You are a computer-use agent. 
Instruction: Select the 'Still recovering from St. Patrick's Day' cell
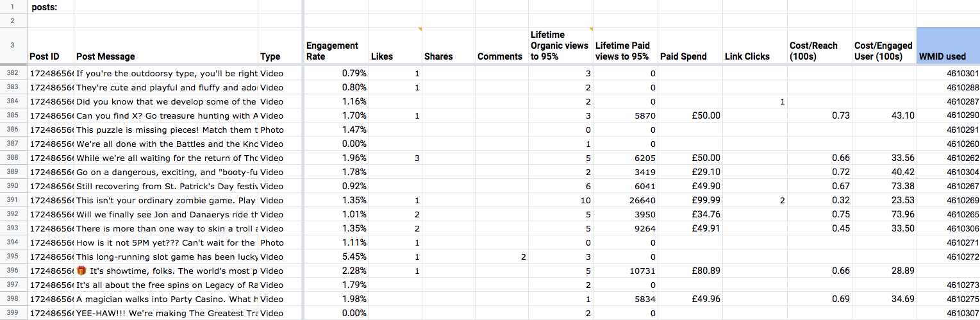pyautogui.click(x=166, y=187)
